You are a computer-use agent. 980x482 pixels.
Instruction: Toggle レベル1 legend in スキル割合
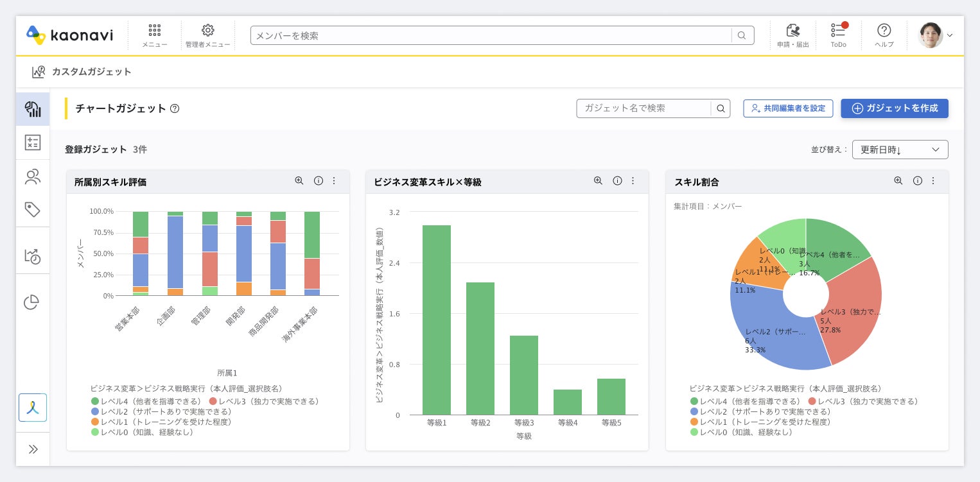click(x=760, y=422)
